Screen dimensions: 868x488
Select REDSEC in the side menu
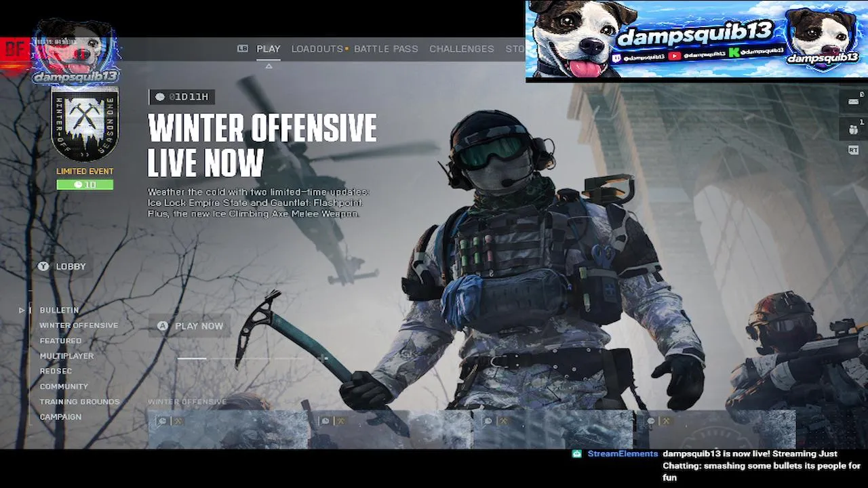(x=56, y=371)
